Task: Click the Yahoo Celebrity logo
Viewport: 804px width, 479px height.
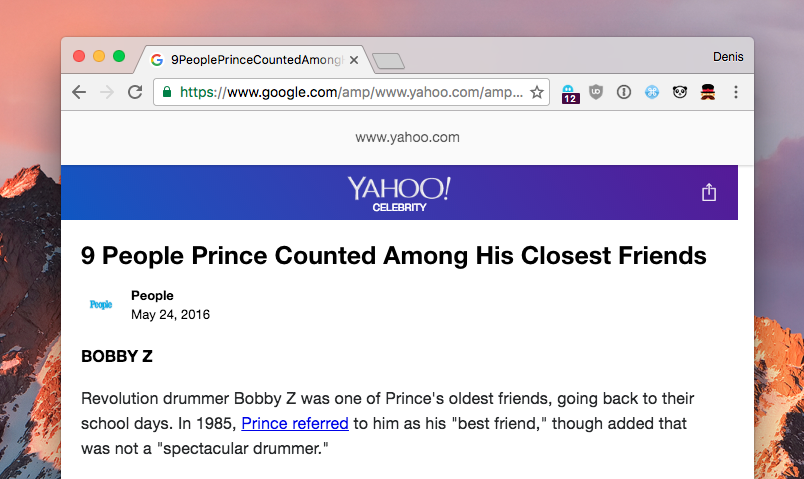Action: coord(399,193)
